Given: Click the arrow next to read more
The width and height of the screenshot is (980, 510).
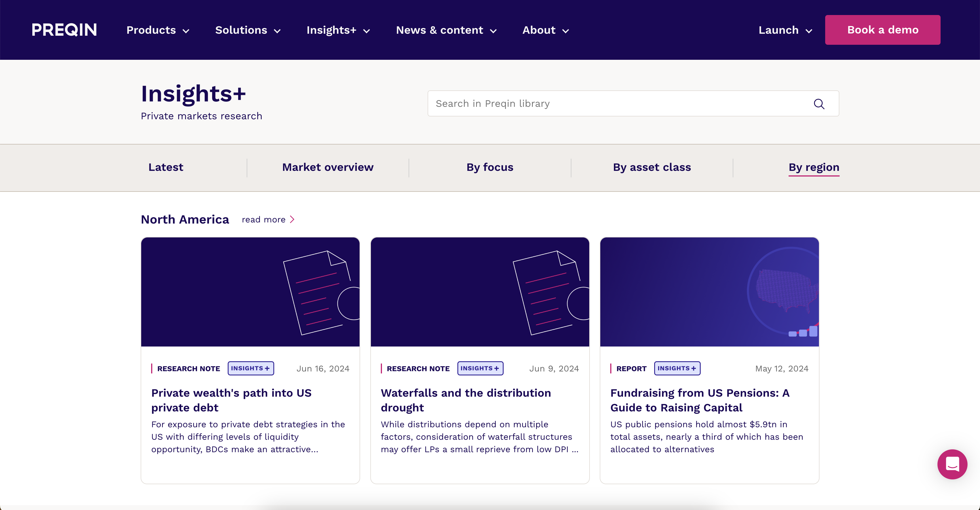Looking at the screenshot, I should (292, 219).
